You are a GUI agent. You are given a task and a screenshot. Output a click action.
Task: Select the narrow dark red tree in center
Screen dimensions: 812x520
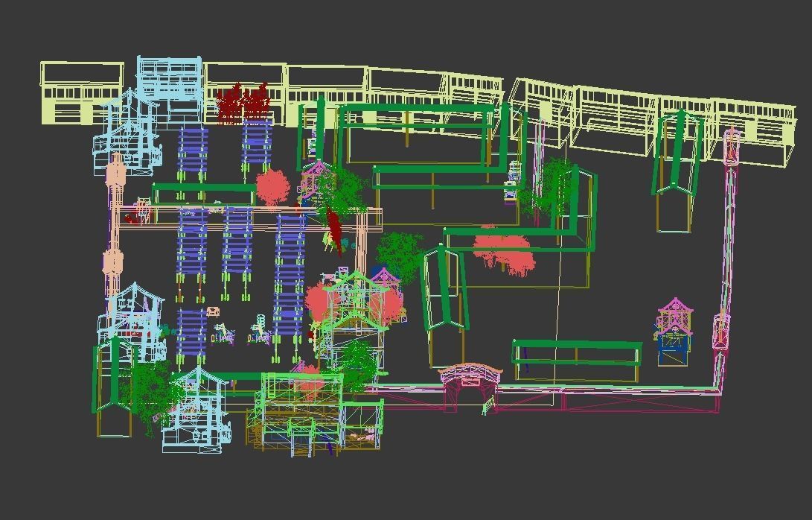(334, 229)
